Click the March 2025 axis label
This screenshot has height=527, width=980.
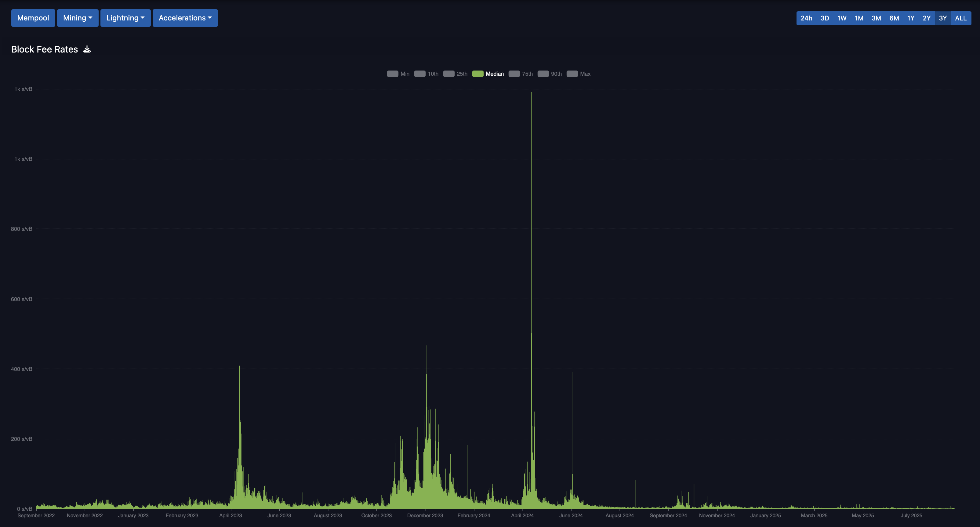814,516
